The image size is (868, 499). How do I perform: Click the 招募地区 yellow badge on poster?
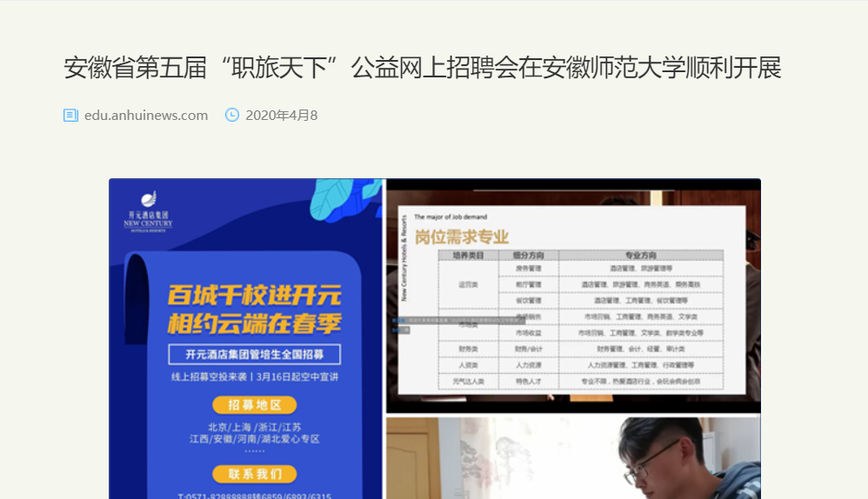[255, 405]
